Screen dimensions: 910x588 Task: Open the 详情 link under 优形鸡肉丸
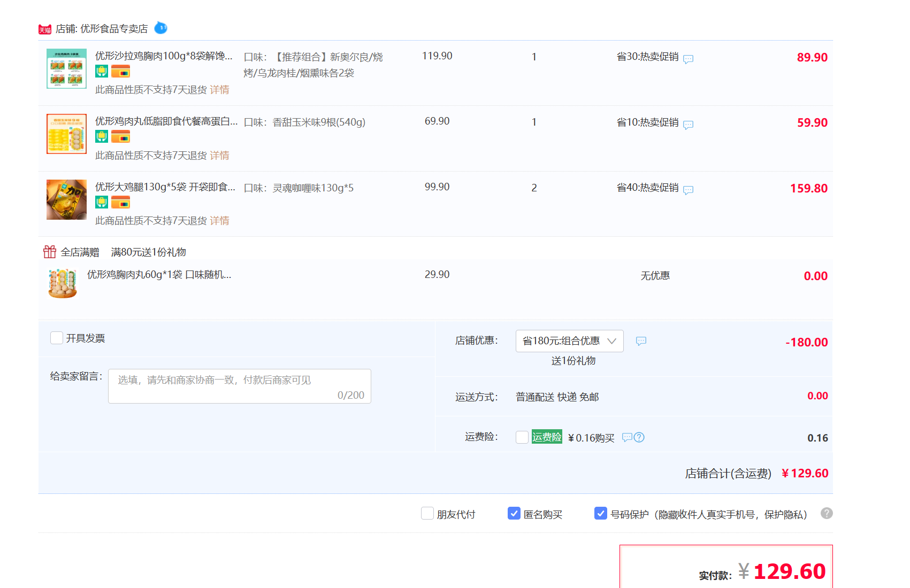tap(219, 156)
